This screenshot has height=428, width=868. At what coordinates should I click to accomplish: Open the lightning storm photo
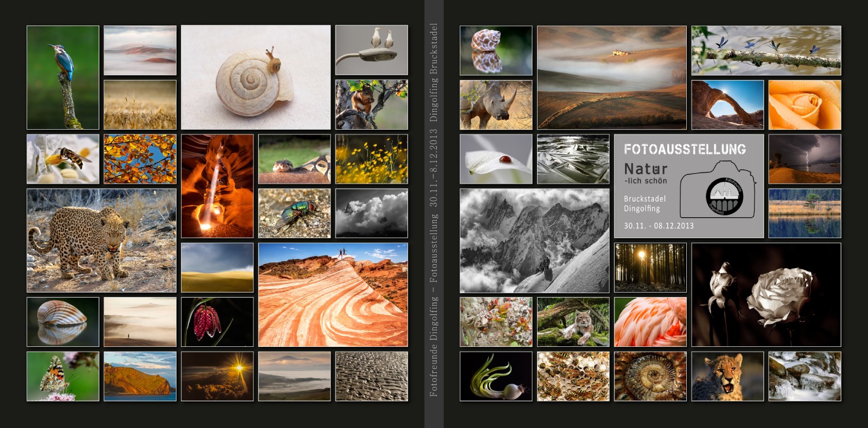[805, 159]
